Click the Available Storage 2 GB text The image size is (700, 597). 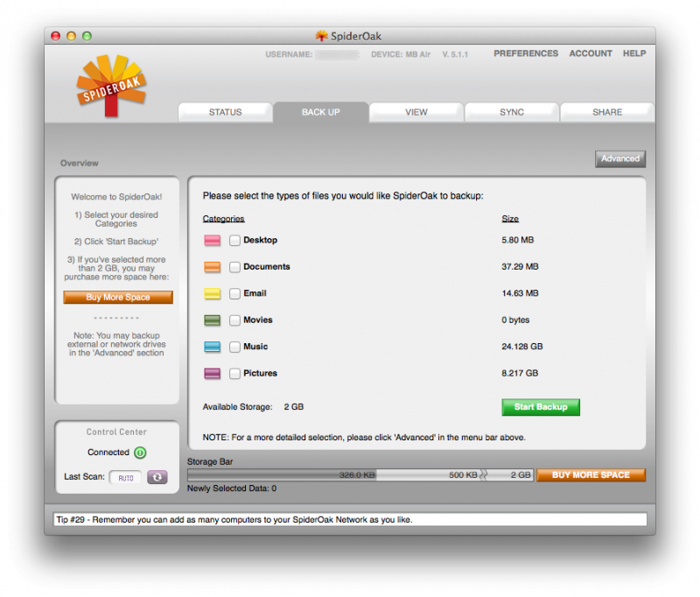click(x=253, y=407)
